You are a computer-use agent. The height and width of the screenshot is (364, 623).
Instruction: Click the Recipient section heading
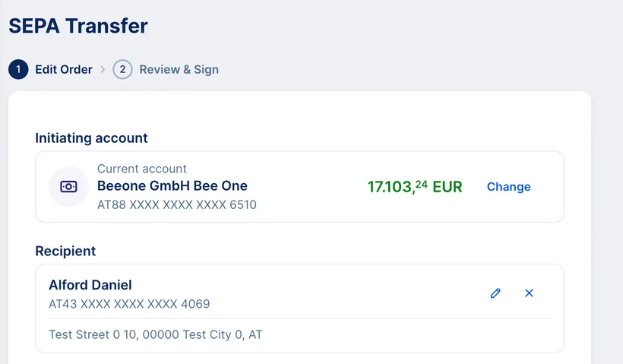coord(65,251)
